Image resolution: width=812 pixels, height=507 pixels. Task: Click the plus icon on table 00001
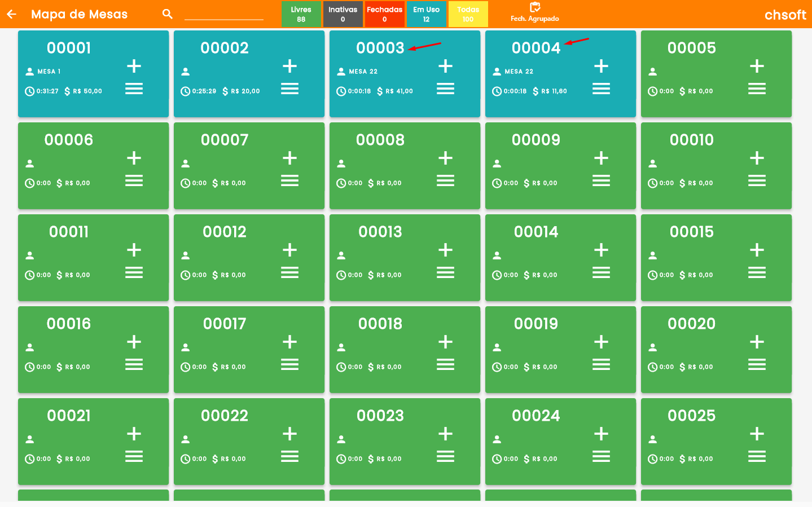[134, 66]
